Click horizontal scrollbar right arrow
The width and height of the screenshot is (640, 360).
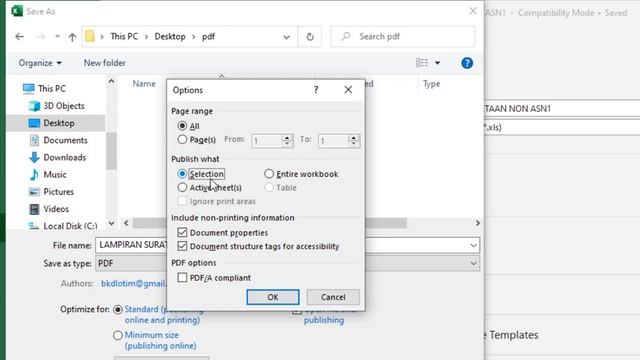coord(477,223)
